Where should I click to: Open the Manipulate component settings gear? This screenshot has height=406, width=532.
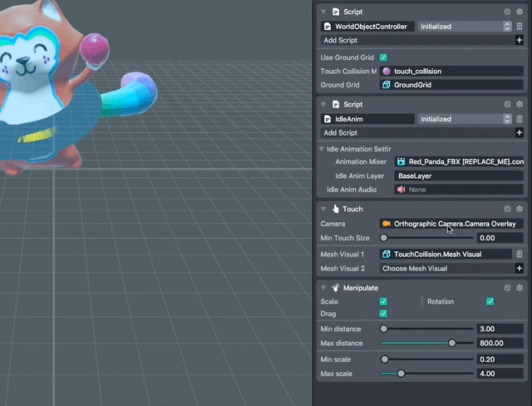(x=520, y=288)
